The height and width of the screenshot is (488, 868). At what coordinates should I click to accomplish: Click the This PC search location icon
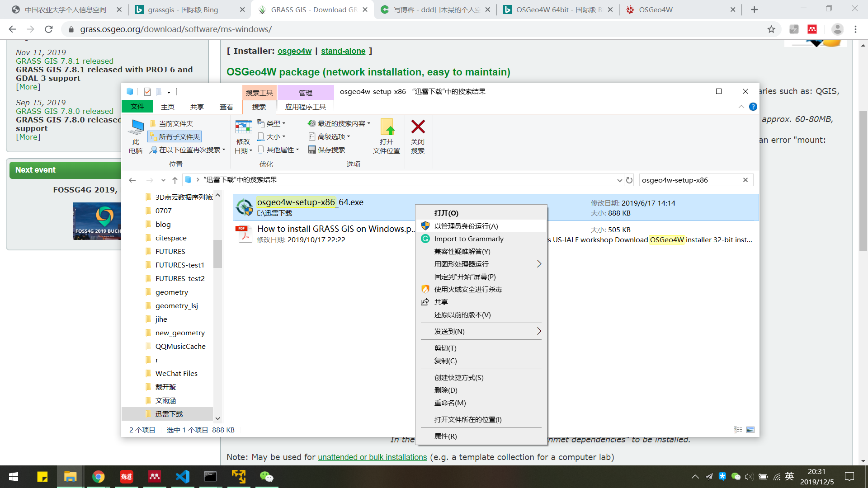(136, 127)
